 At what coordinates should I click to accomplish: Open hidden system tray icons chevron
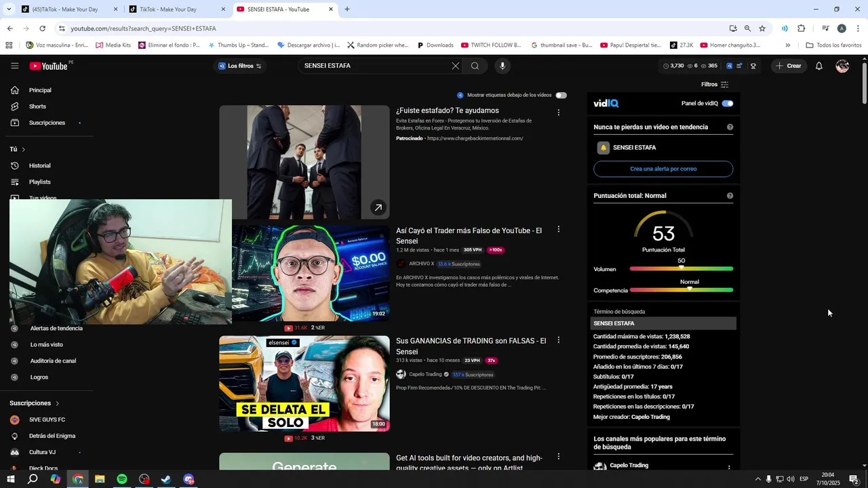(757, 479)
